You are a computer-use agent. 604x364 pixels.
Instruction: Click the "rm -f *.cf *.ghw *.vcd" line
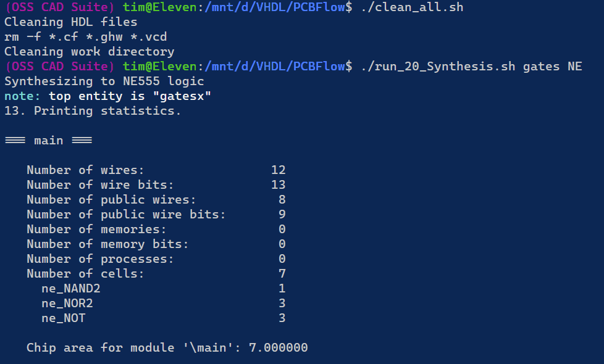click(85, 37)
